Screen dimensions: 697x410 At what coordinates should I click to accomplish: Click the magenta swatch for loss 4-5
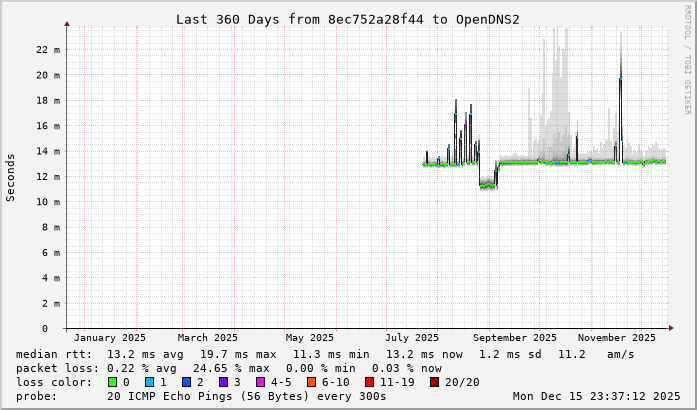pyautogui.click(x=260, y=382)
